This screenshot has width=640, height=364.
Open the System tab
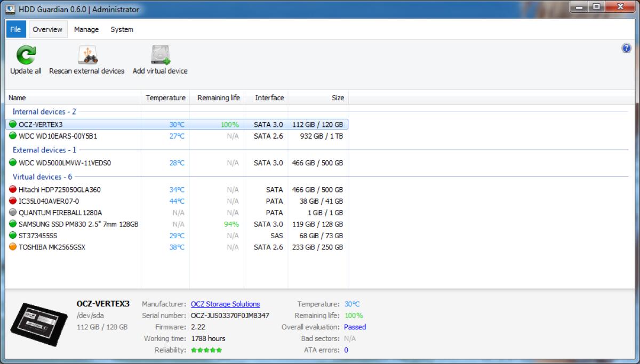point(121,29)
